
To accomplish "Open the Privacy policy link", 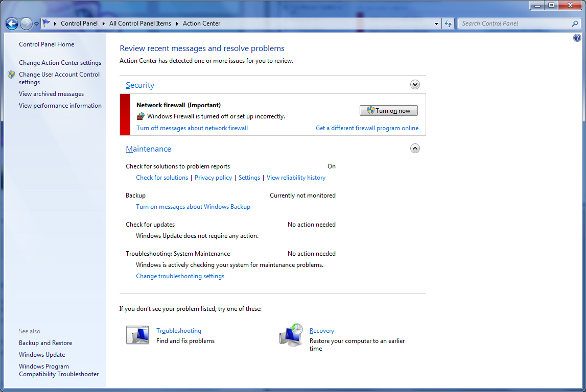I will coord(213,178).
